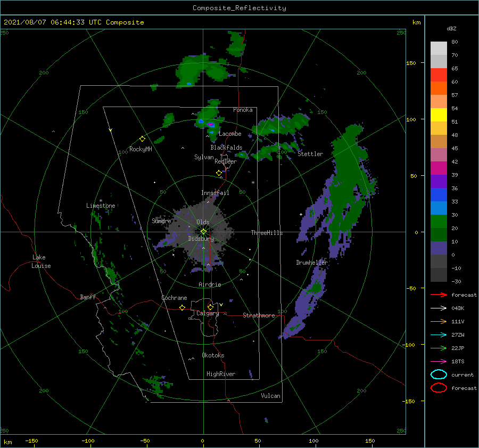Click the Composite_Reflectivity title text

pos(240,8)
